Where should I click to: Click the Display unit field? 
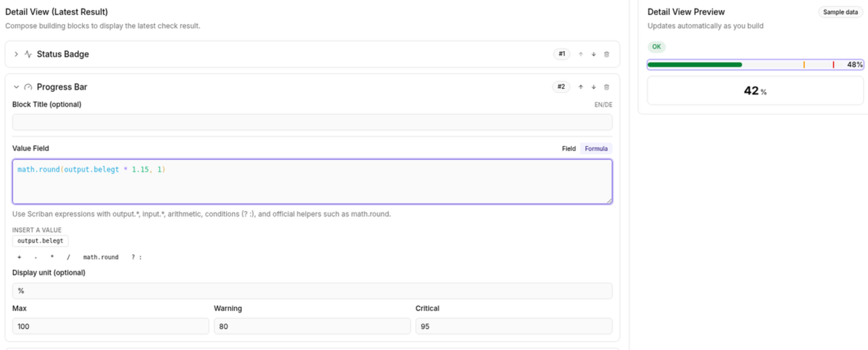pyautogui.click(x=312, y=291)
